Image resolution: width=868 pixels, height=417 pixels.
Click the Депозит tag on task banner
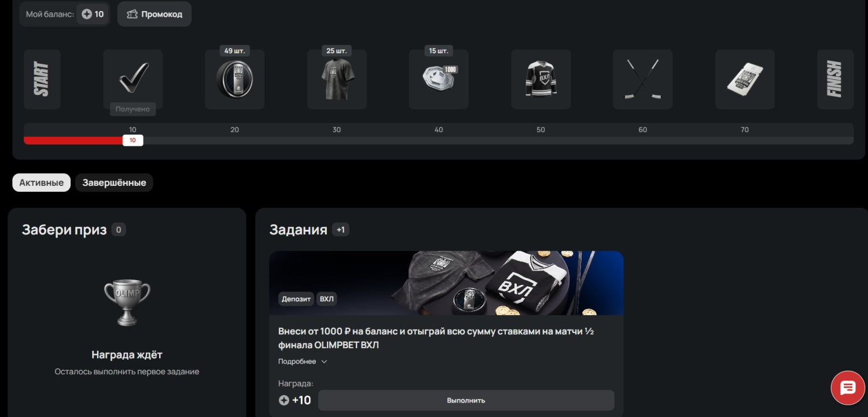tap(296, 299)
